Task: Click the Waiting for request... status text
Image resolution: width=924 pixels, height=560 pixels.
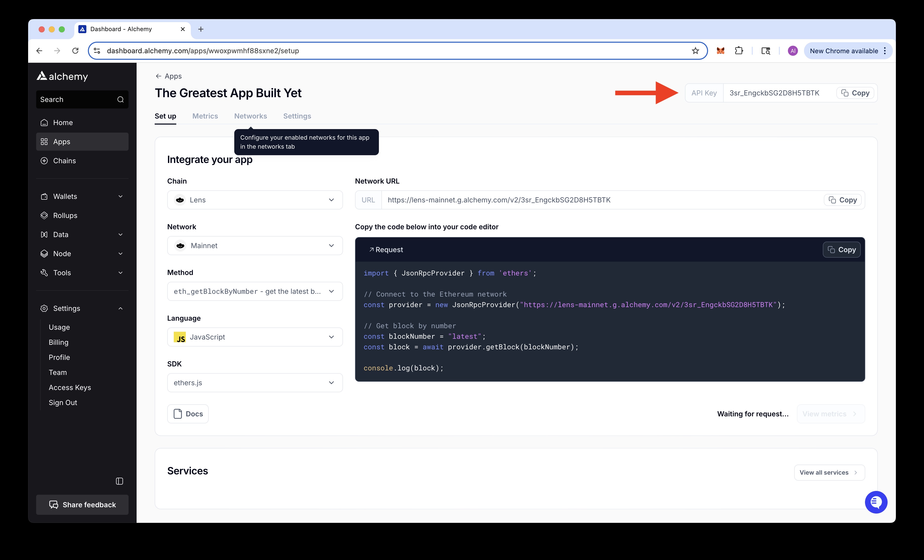Action: tap(753, 414)
